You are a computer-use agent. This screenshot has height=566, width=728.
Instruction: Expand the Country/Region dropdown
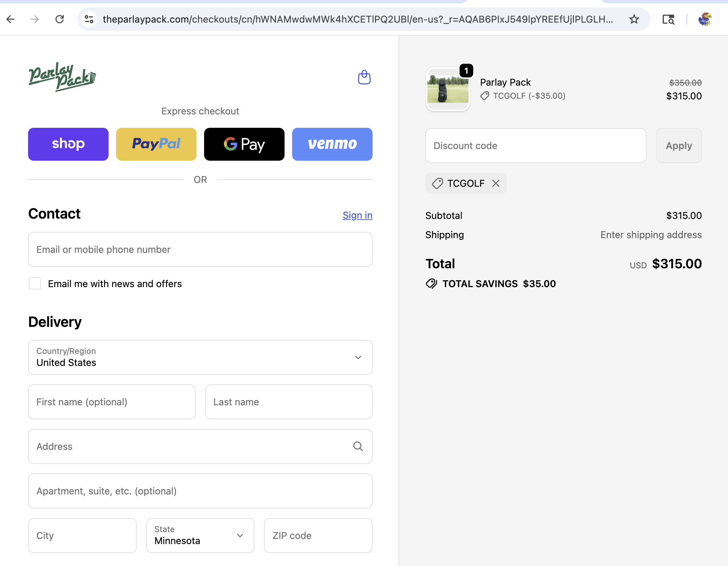pos(200,357)
